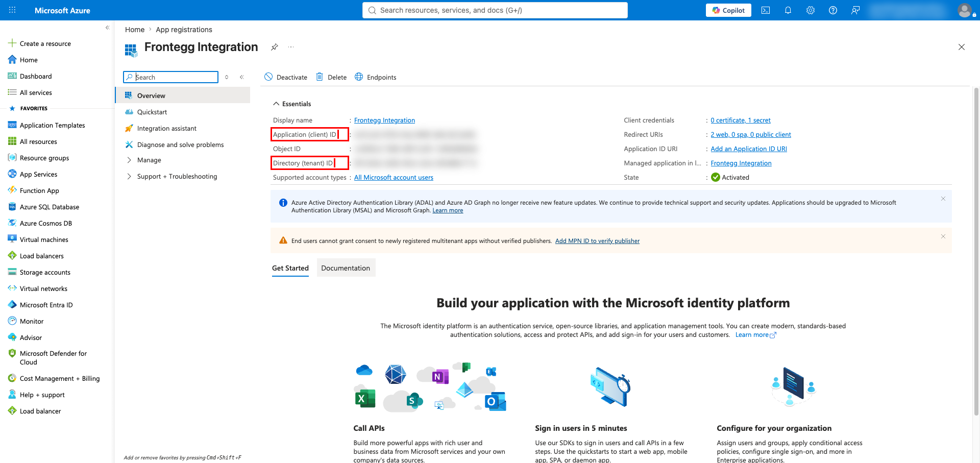This screenshot has width=980, height=463.
Task: Open the more options ellipsis beside title
Action: 291,47
